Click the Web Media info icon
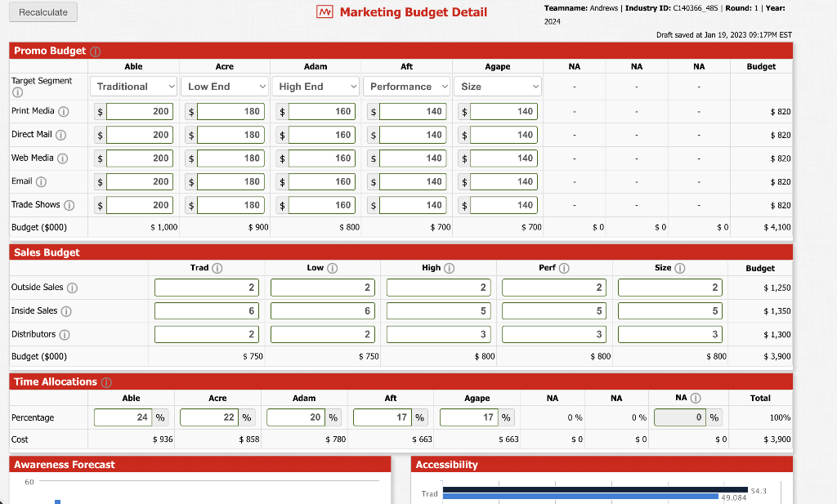This screenshot has height=504, width=837. pos(62,158)
